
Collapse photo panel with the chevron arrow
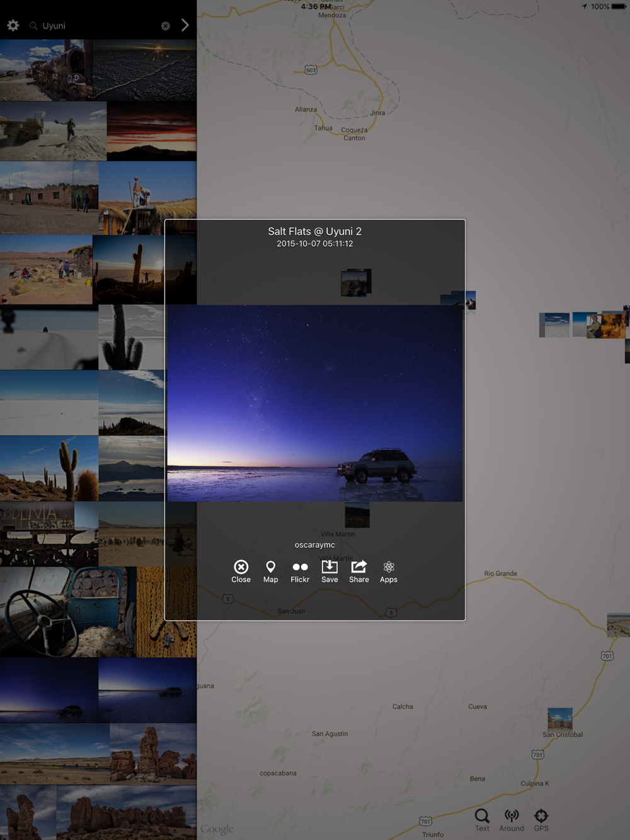pyautogui.click(x=185, y=25)
